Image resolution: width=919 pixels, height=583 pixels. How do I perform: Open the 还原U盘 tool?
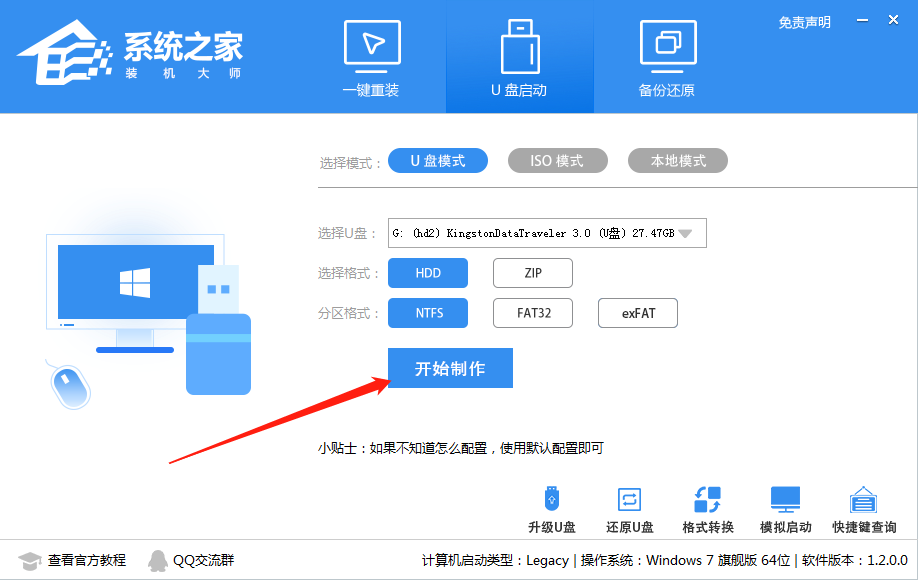click(628, 508)
